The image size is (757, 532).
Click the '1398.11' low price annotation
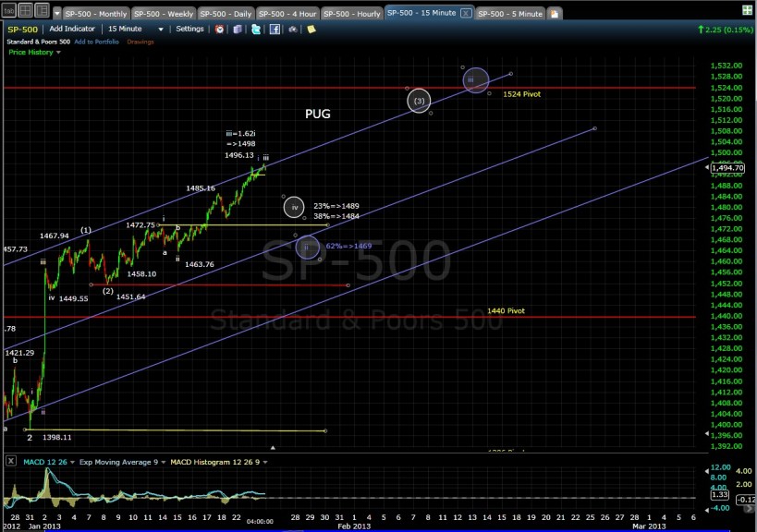pyautogui.click(x=57, y=438)
